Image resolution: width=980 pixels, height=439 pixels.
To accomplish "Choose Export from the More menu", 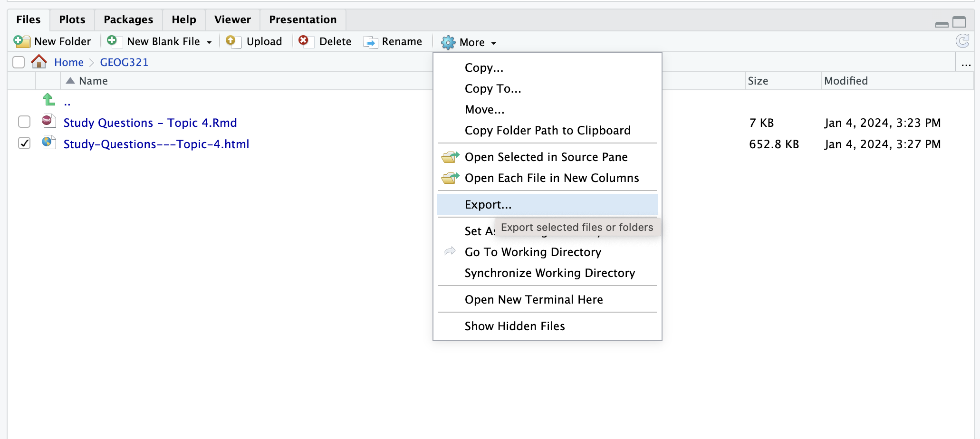I will tap(488, 204).
